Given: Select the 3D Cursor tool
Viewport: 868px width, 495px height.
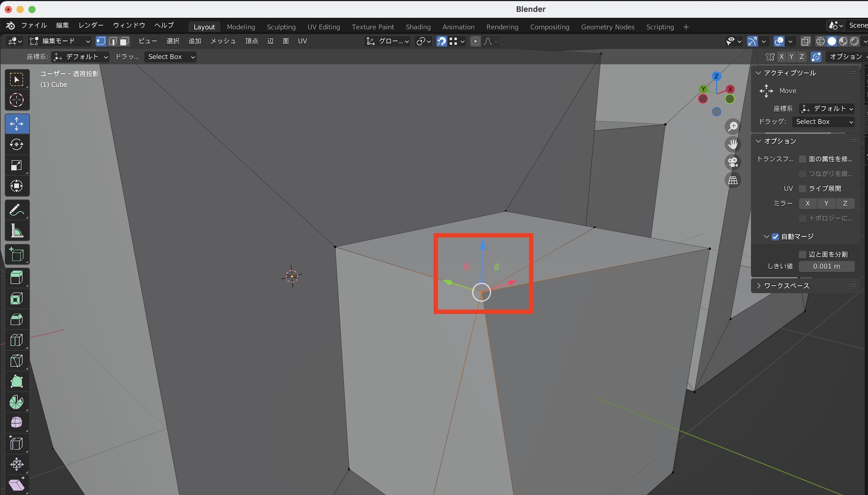Looking at the screenshot, I should pyautogui.click(x=16, y=100).
